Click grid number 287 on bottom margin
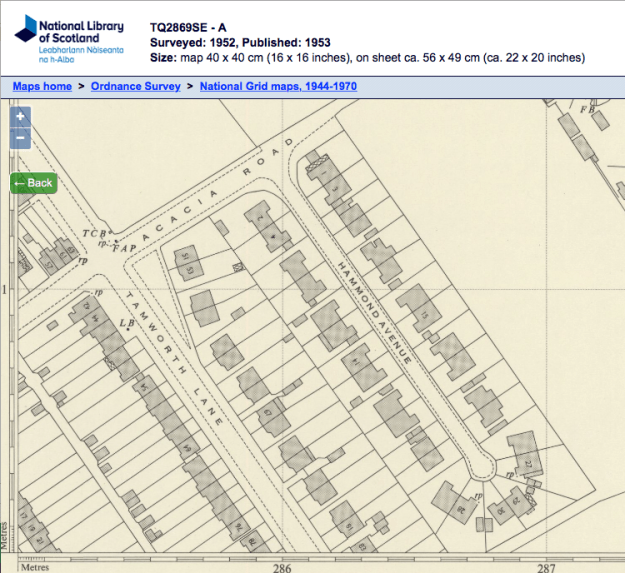Screen dimensions: 625x573 pos(545,565)
